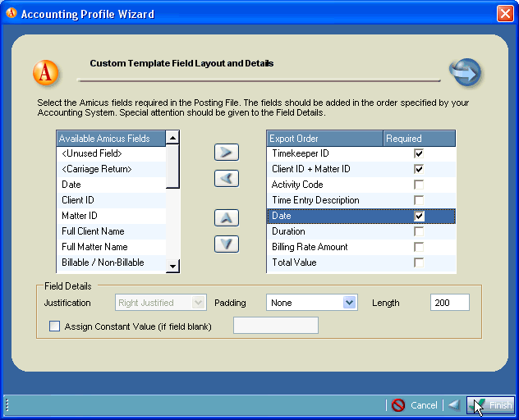
Task: Click the red Cancel icon
Action: coord(398,405)
